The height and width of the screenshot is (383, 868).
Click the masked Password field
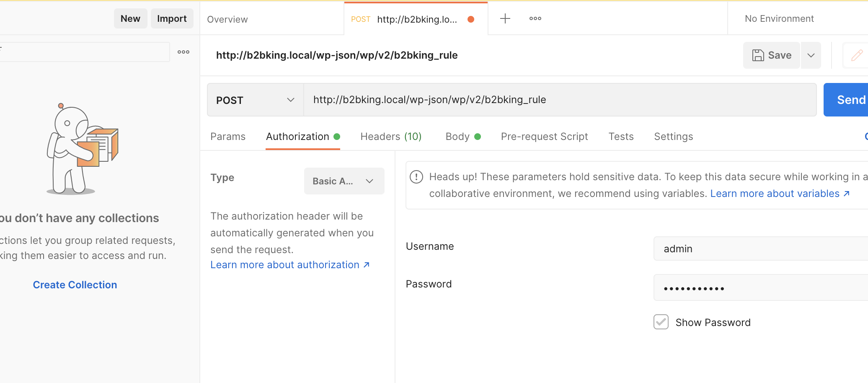tap(761, 288)
